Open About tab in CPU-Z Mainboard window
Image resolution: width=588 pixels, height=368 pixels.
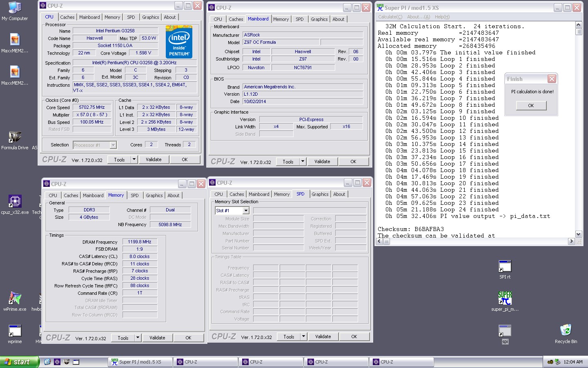339,19
